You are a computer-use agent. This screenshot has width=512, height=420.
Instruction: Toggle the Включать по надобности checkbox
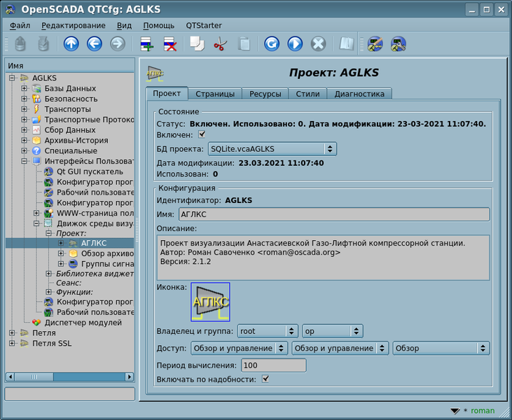click(265, 379)
